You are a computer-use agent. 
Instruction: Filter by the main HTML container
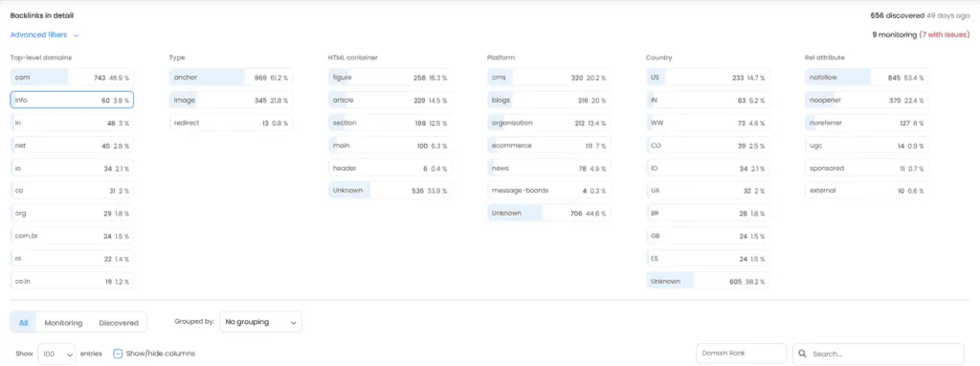click(x=390, y=146)
